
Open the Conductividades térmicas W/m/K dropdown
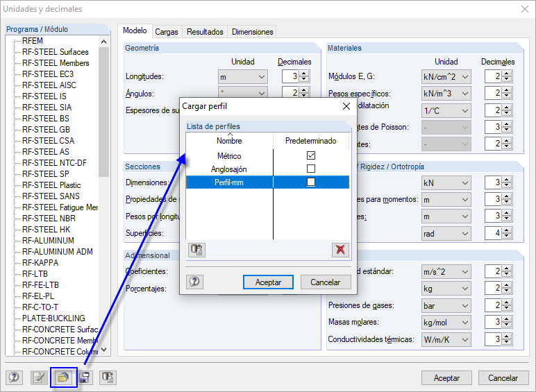point(446,339)
